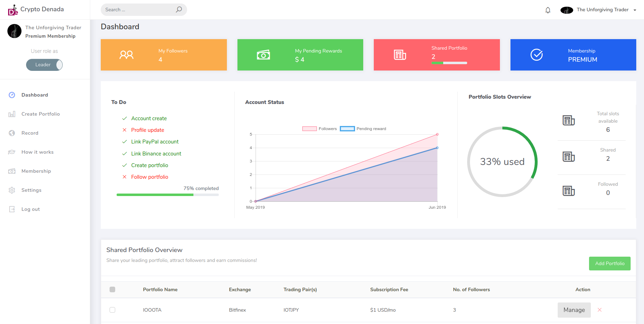This screenshot has width=644, height=324.
Task: Open the Record menu item
Action: coord(30,133)
